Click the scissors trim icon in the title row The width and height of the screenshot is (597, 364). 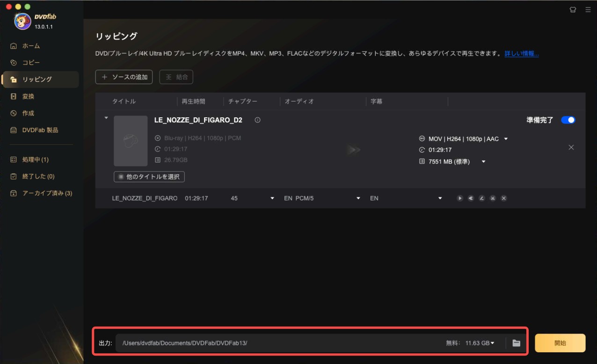pos(493,198)
